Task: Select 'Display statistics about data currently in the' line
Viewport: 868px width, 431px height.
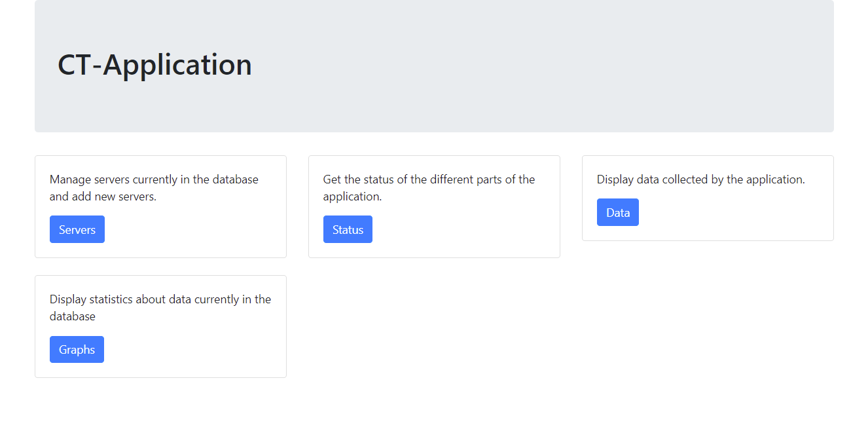Action: coord(160,299)
